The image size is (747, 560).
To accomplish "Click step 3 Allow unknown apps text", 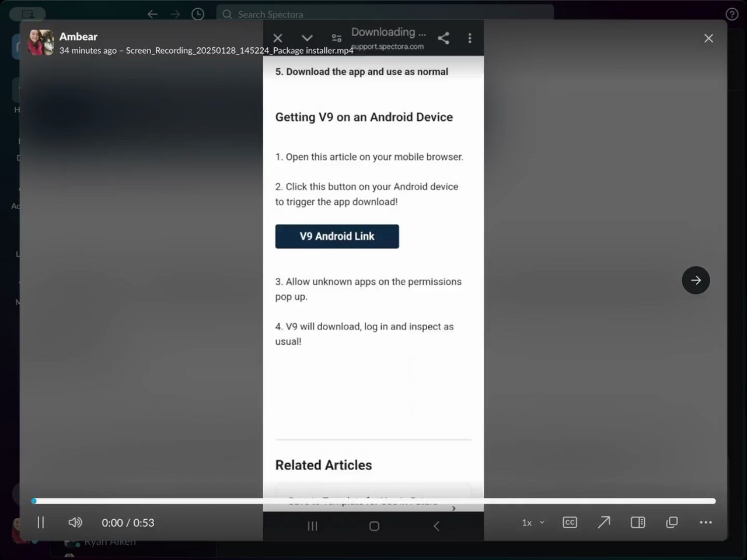I will point(368,289).
